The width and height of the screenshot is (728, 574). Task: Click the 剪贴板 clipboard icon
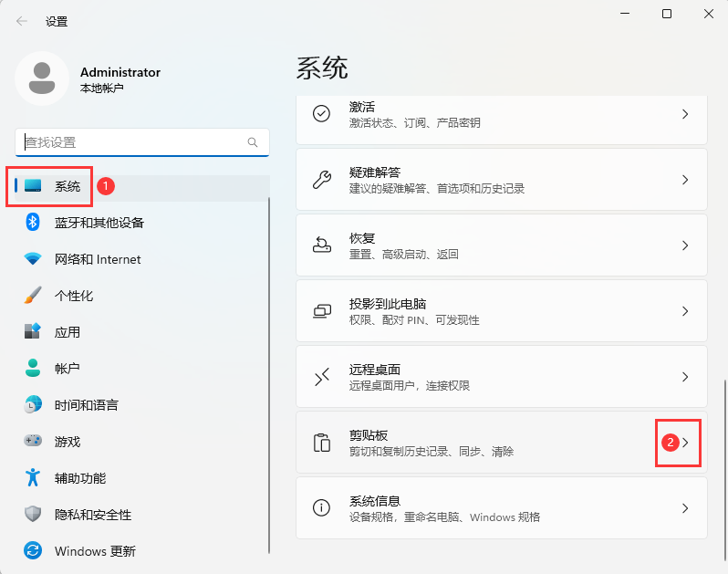pyautogui.click(x=321, y=443)
